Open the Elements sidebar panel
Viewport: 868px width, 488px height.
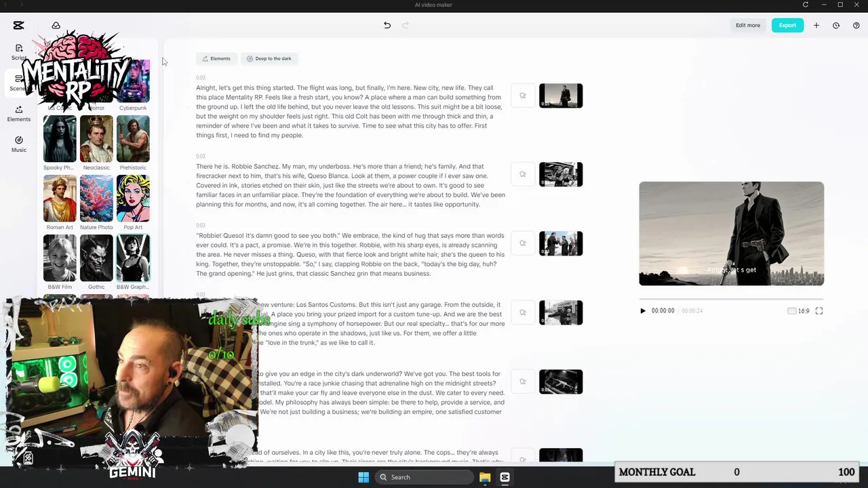tap(18, 113)
